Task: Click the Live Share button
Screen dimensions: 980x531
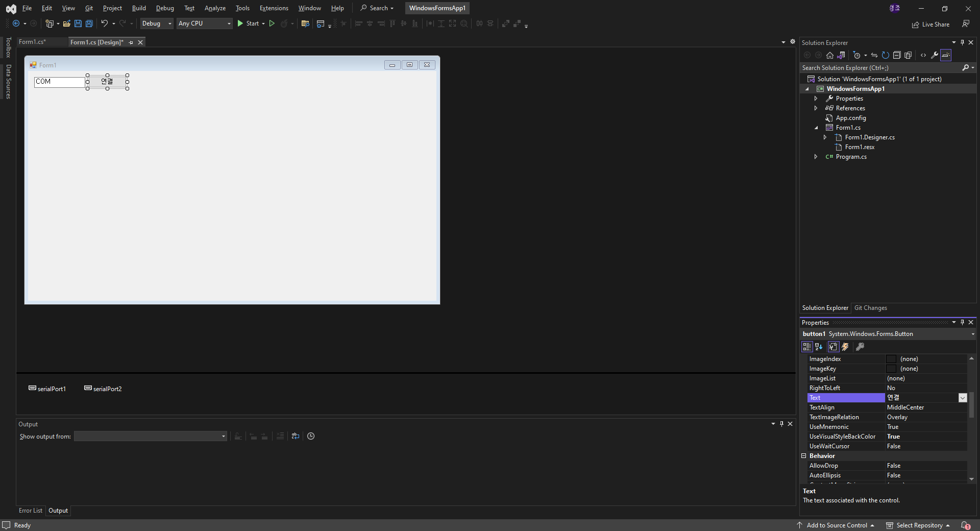Action: click(930, 25)
